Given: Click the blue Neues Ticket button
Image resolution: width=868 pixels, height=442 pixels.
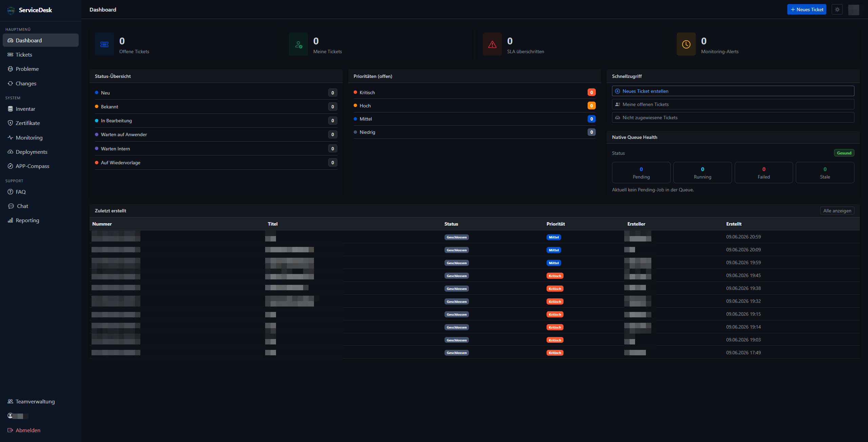Looking at the screenshot, I should click(x=807, y=9).
